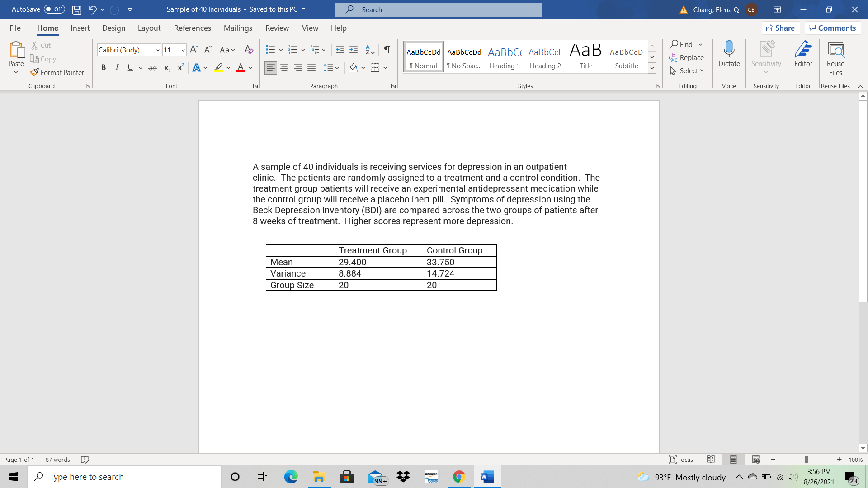The image size is (868, 488).
Task: Activate the Format Painter tool
Action: coord(57,72)
